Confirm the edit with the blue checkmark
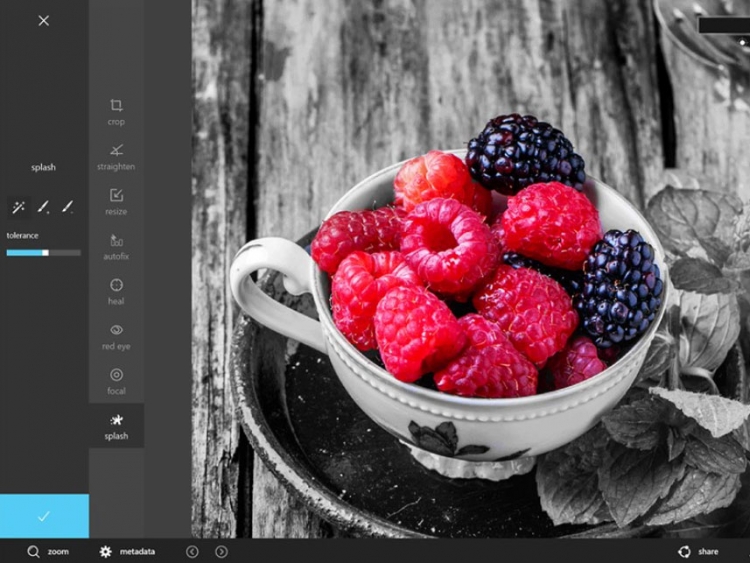This screenshot has height=563, width=750. 44,516
